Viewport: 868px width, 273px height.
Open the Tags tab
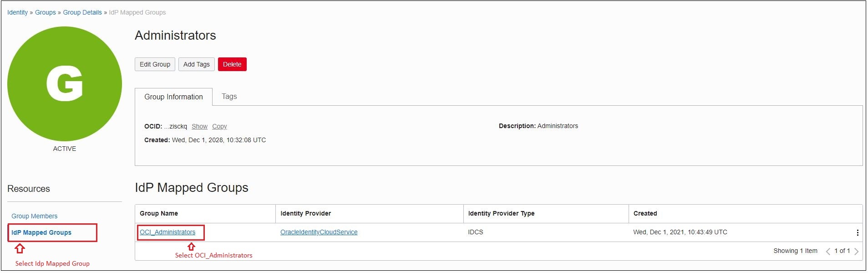coord(229,96)
